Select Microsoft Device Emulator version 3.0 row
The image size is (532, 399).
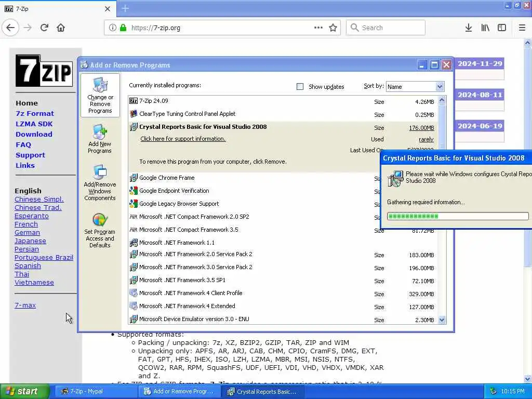pos(283,320)
